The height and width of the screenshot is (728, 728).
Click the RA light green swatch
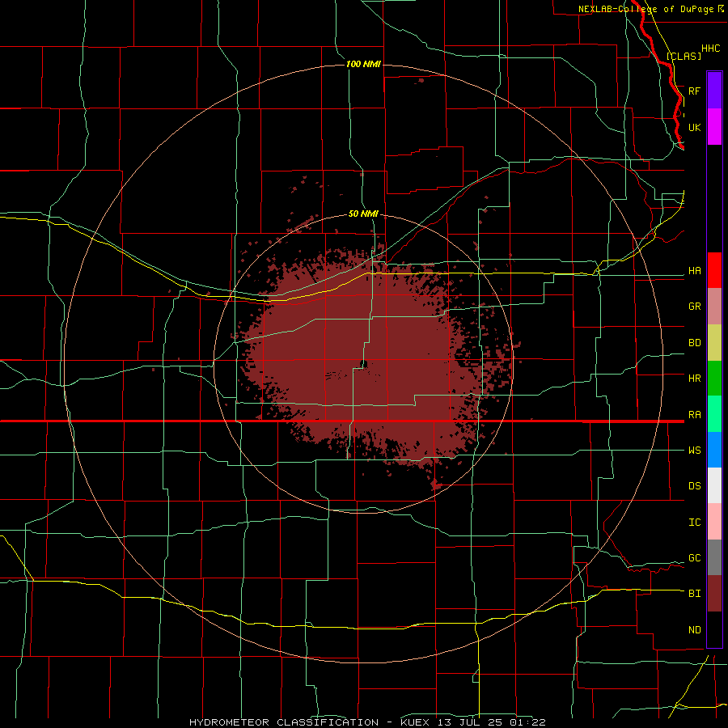(714, 413)
